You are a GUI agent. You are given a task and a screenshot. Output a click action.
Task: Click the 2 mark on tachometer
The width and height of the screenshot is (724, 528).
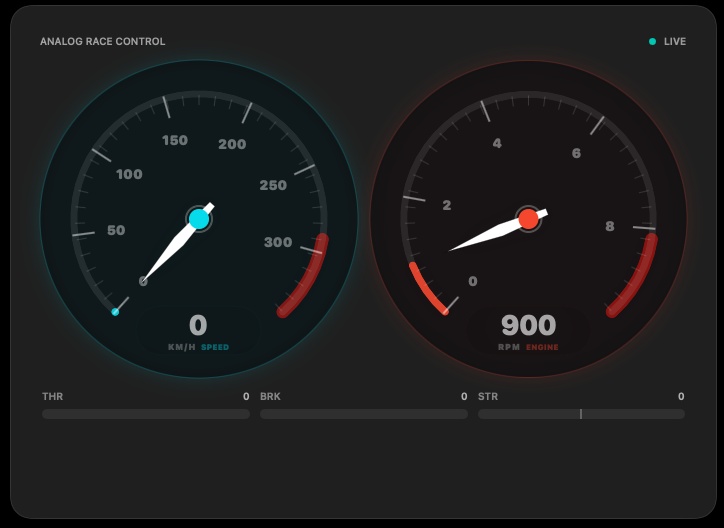pos(446,205)
